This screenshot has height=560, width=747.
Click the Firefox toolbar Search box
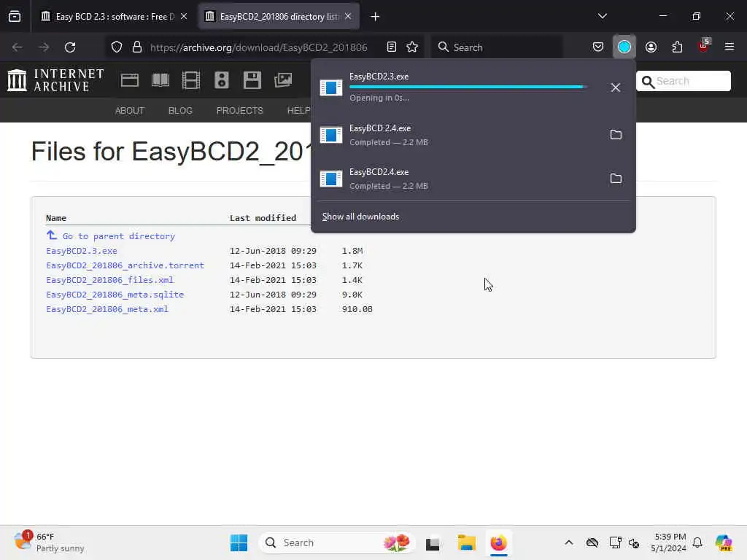point(496,47)
